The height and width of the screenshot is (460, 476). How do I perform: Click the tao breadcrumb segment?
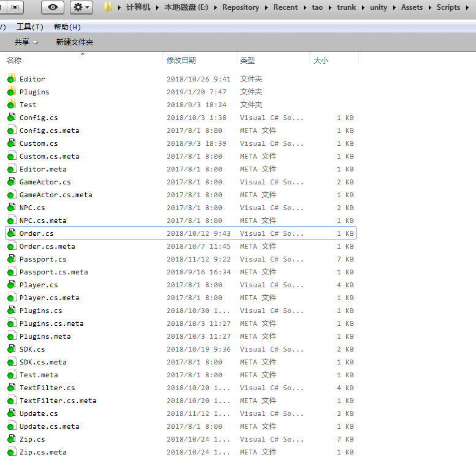pyautogui.click(x=317, y=7)
